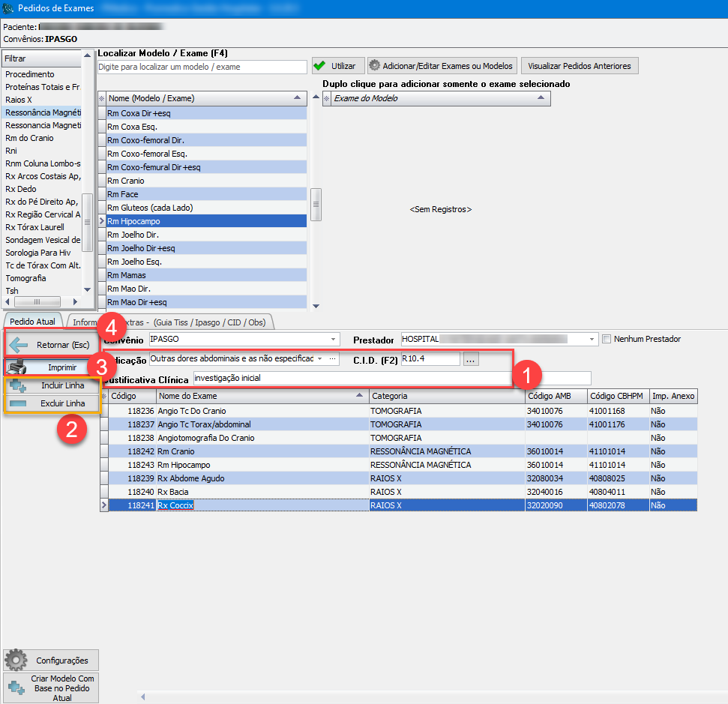Click the plus icon for Incluir Linha
This screenshot has height=704, width=728.
19,386
